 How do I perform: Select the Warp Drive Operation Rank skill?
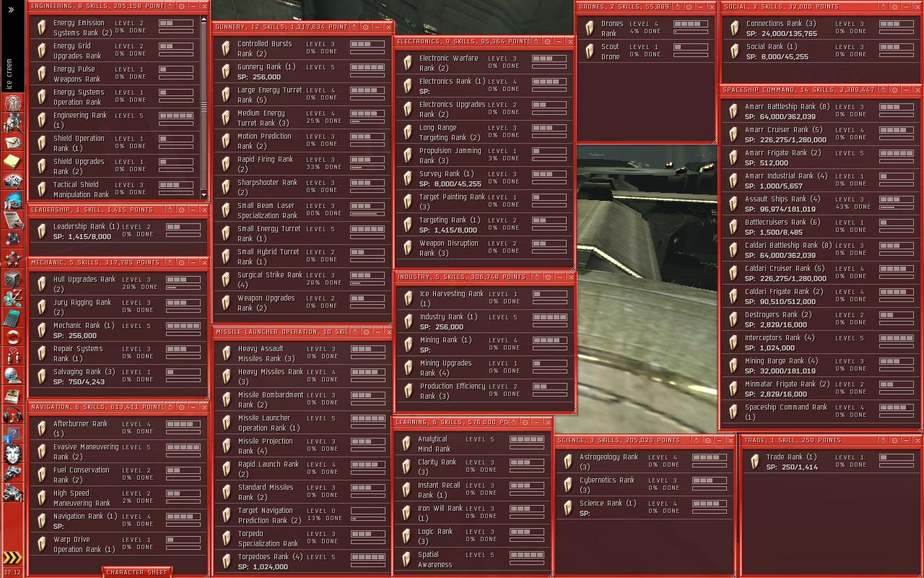pyautogui.click(x=118, y=544)
